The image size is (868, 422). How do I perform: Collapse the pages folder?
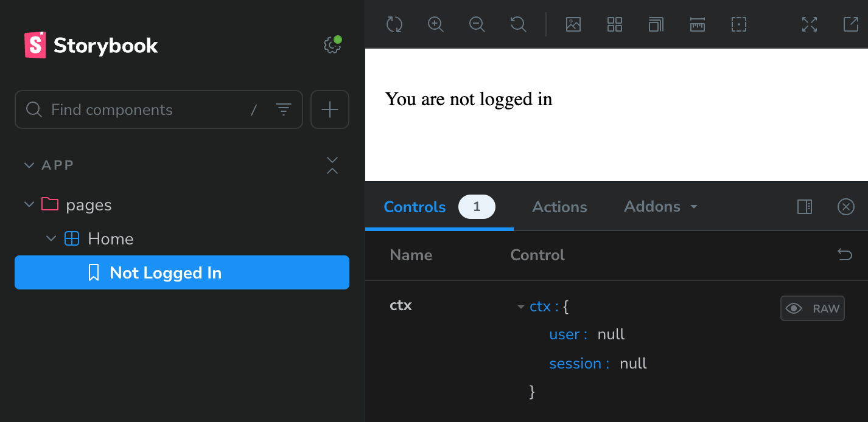click(29, 204)
